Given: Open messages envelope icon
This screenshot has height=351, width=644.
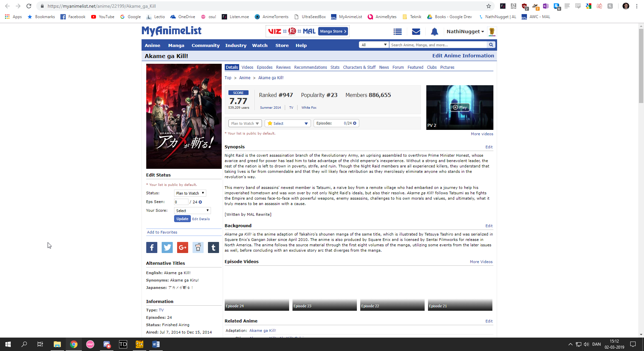Looking at the screenshot, I should 416,32.
